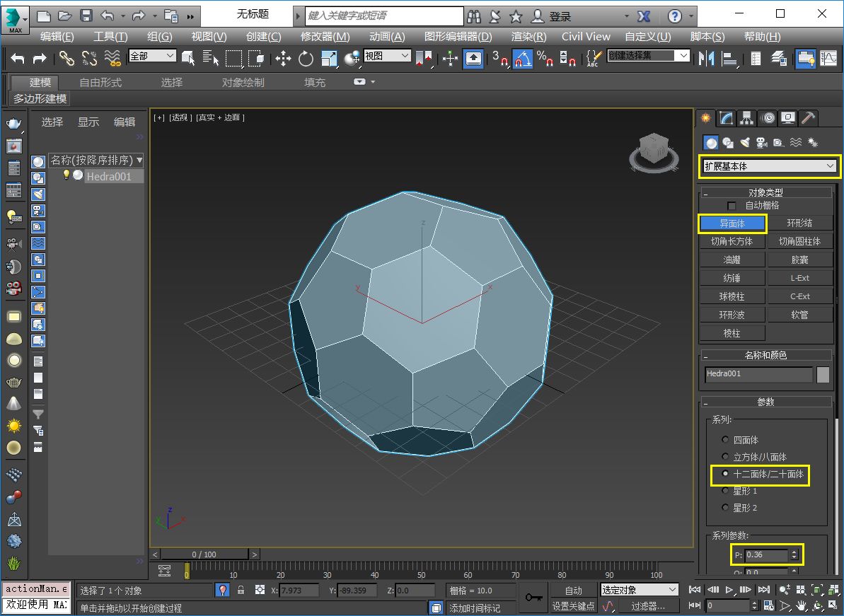Viewport: 844px width, 616px height.
Task: Open the Utilities hammer panel
Action: click(x=808, y=118)
